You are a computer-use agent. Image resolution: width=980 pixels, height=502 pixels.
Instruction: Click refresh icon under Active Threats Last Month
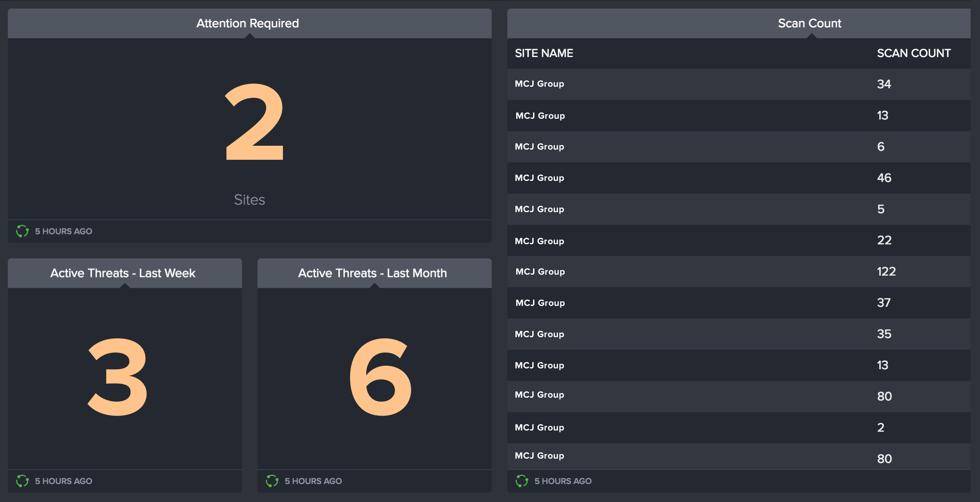click(x=272, y=481)
